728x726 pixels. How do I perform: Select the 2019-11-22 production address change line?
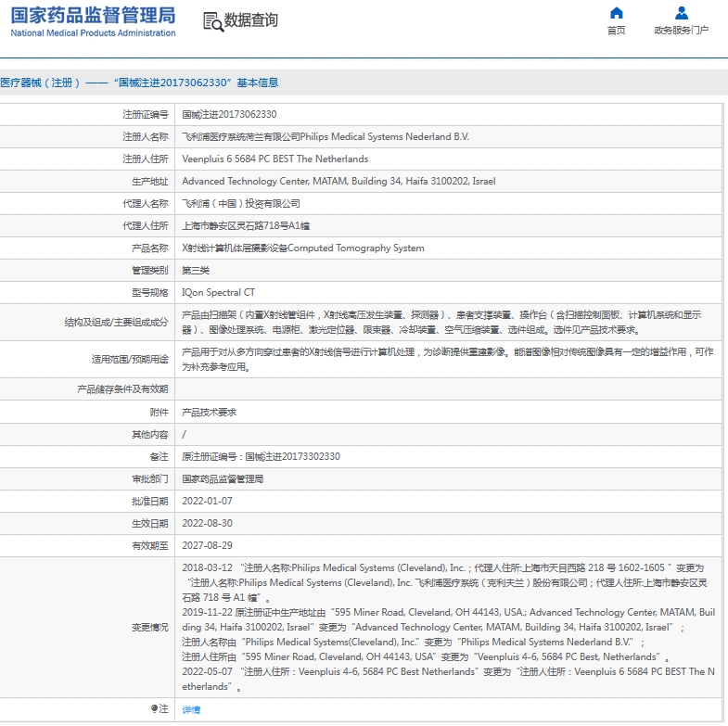(x=449, y=619)
